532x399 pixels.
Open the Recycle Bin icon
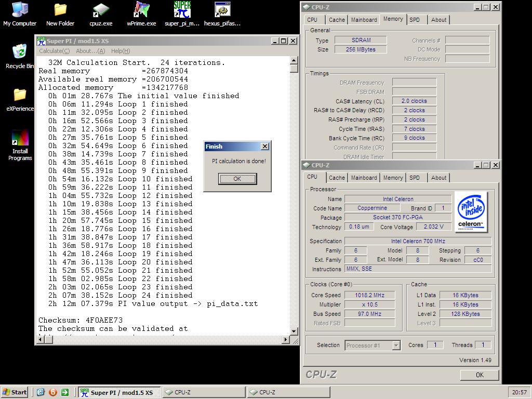click(x=20, y=56)
